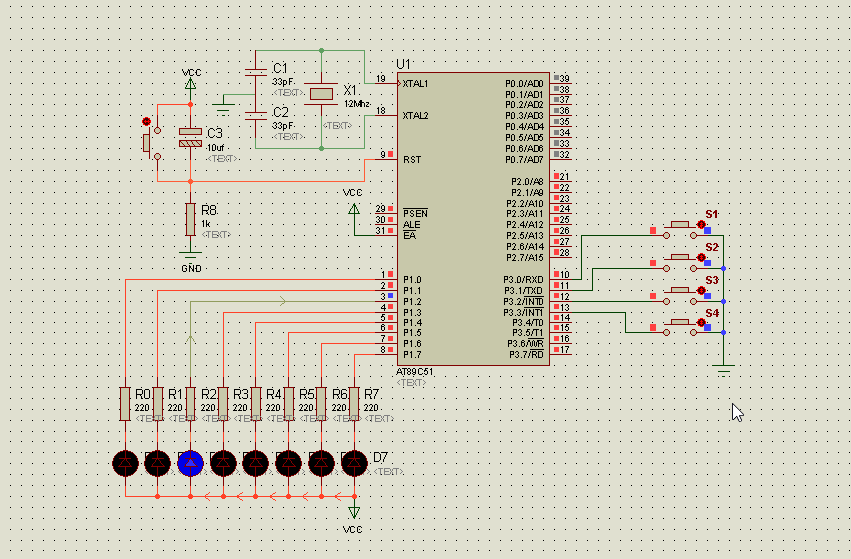Select the LED labeled D7
The width and height of the screenshot is (851, 559).
tap(354, 463)
